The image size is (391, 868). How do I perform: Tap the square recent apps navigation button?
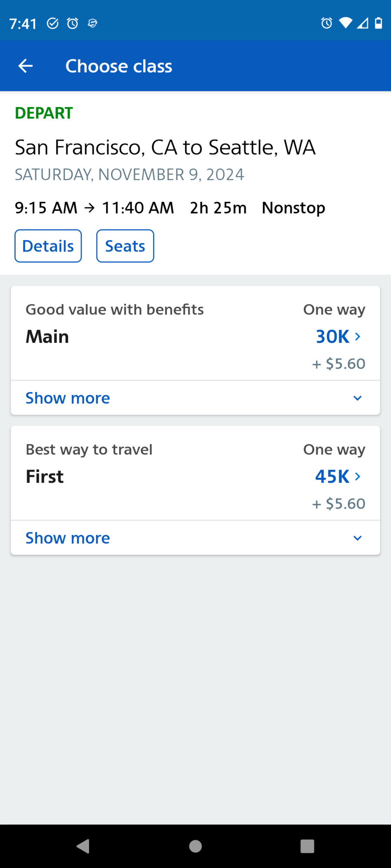[306, 845]
